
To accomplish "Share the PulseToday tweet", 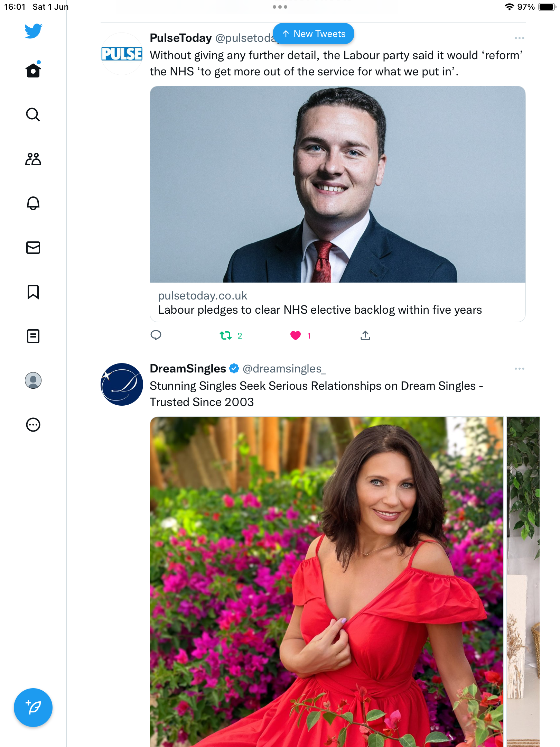I will coord(365,335).
